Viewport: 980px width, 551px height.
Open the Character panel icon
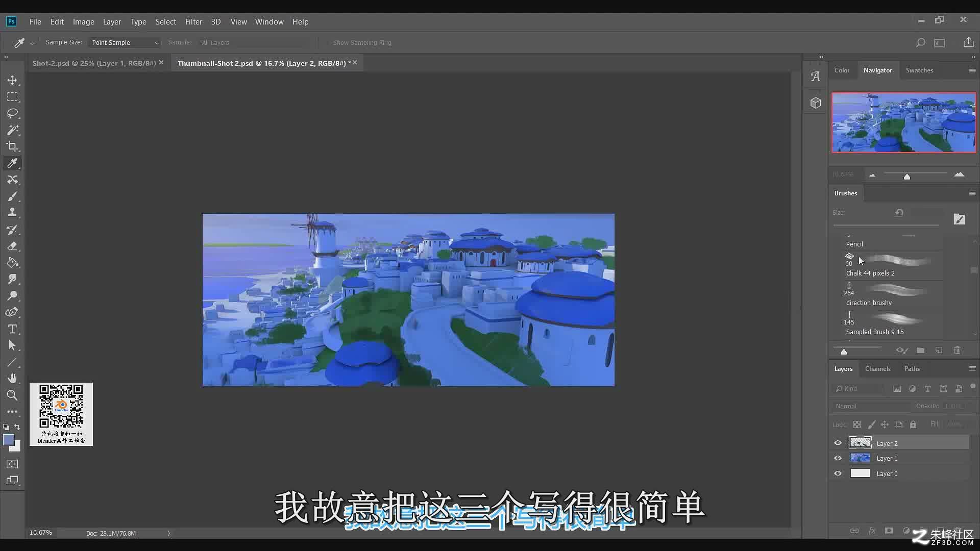pos(816,77)
